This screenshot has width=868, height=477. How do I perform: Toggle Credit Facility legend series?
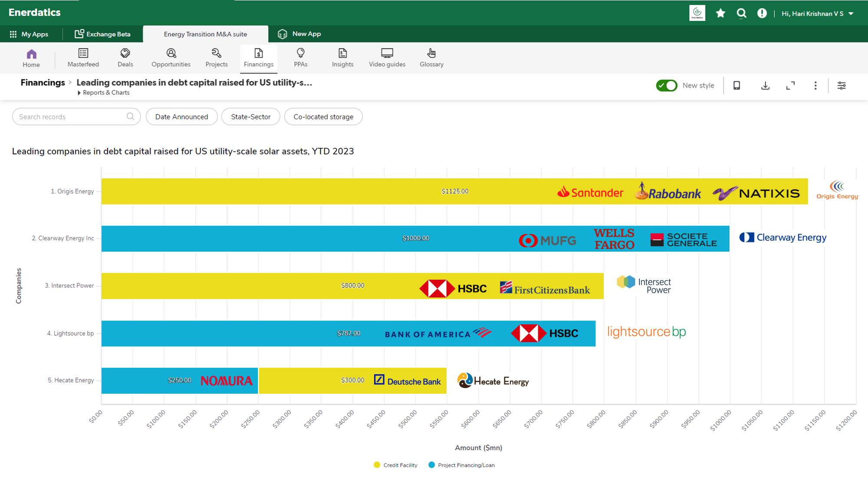point(395,465)
